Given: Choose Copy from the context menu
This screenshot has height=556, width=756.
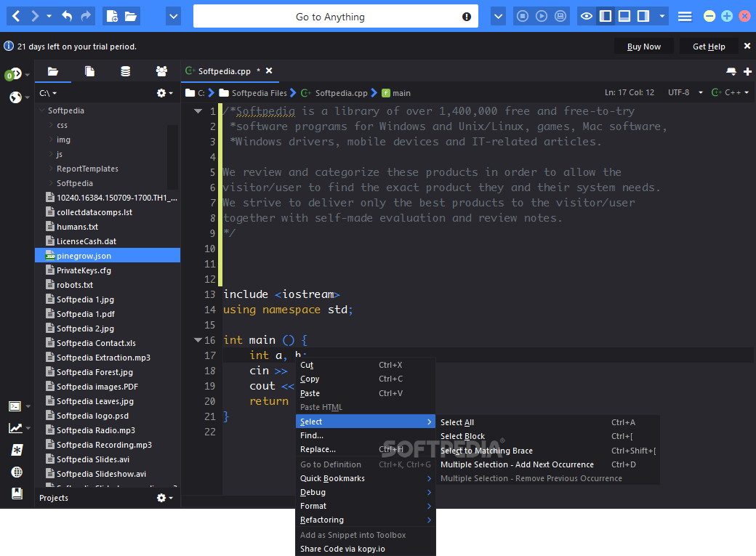Looking at the screenshot, I should pyautogui.click(x=365, y=379).
